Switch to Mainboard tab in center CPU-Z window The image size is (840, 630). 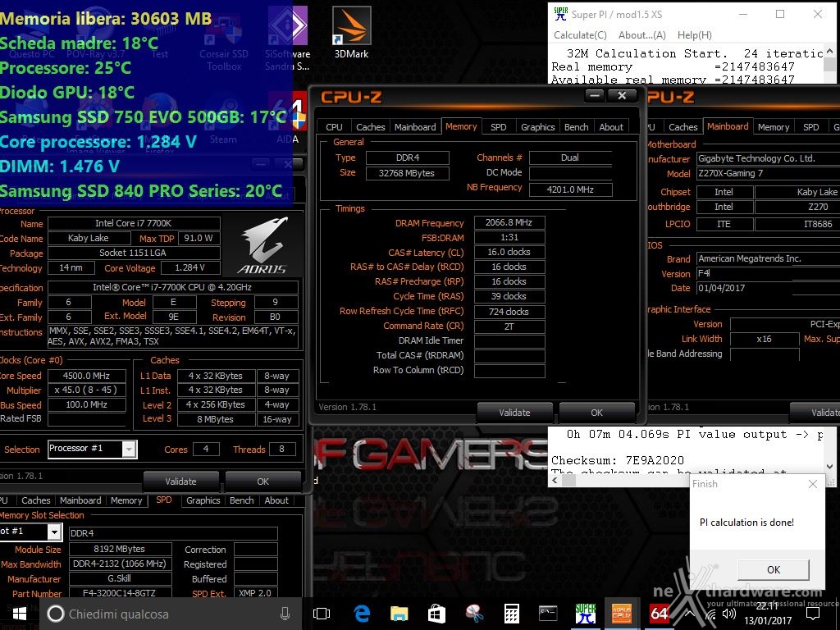coord(415,127)
